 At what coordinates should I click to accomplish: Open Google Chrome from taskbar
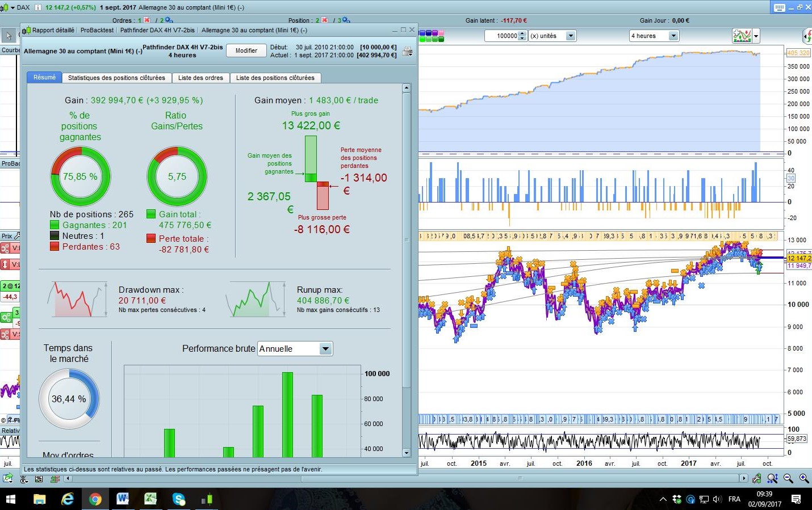coord(95,499)
